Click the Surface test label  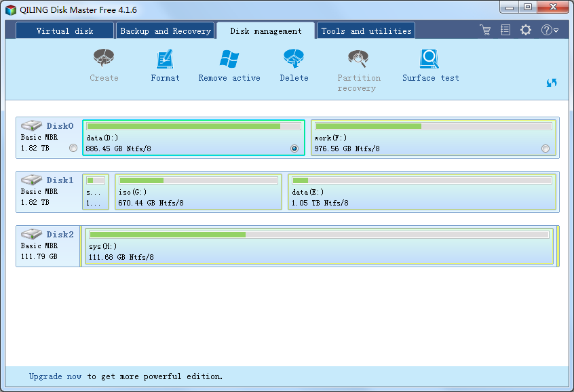point(430,77)
